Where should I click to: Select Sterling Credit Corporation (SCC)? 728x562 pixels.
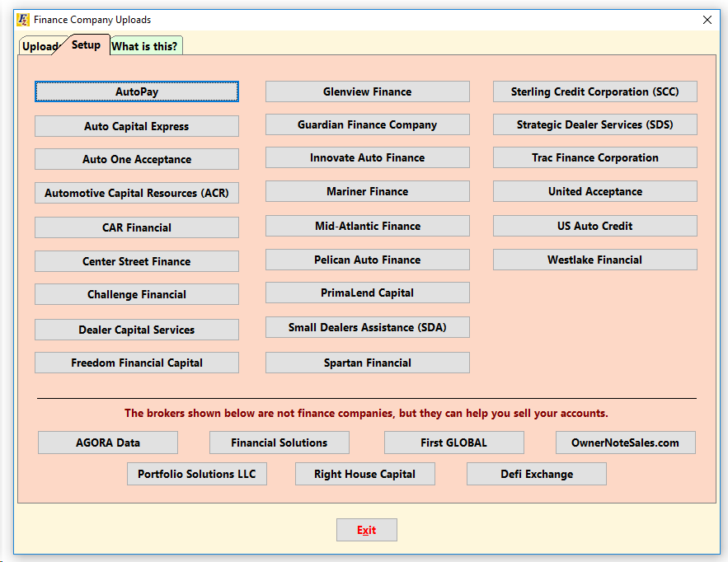click(x=595, y=92)
